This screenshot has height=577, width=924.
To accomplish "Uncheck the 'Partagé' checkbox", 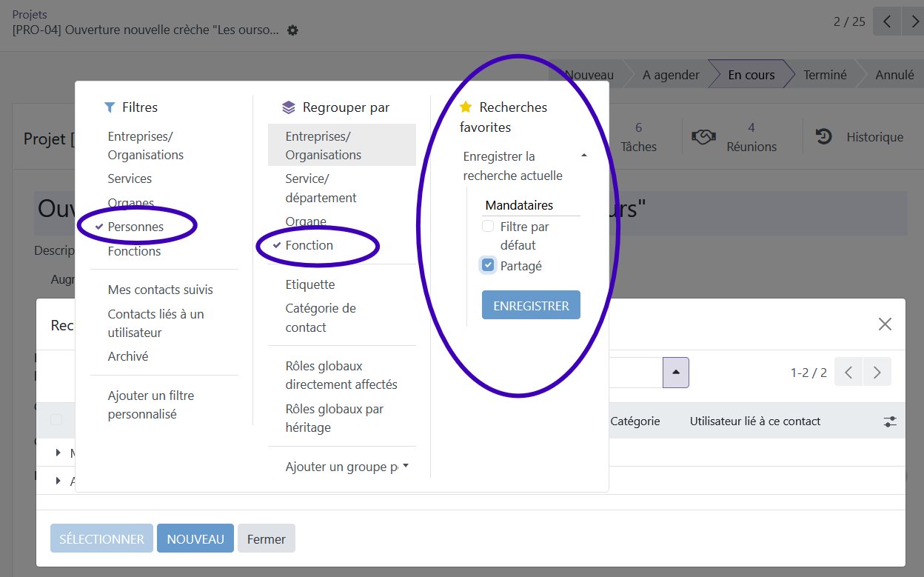I will coord(488,264).
